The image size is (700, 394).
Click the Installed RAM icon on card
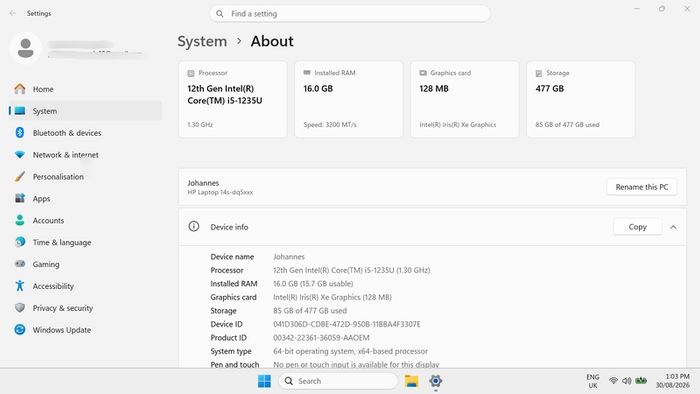point(307,72)
